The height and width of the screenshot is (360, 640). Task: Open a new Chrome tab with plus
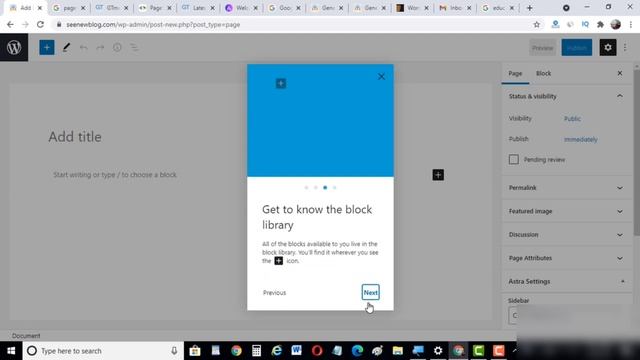(529, 8)
